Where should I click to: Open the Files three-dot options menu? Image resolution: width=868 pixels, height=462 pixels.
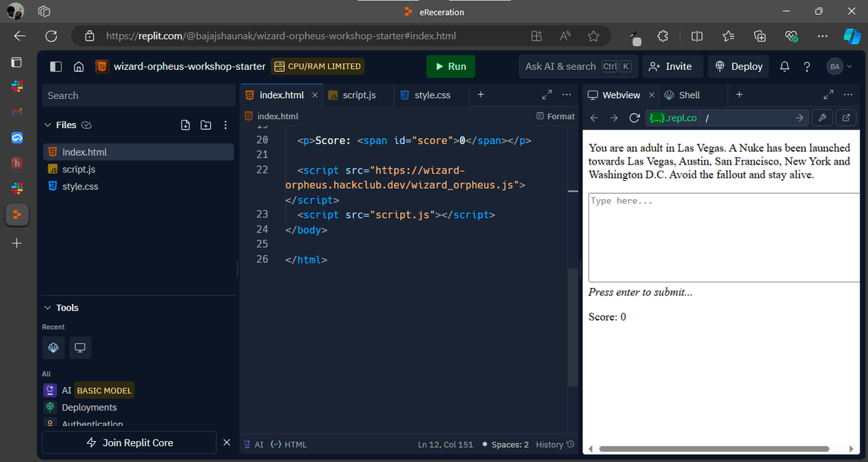[x=226, y=125]
